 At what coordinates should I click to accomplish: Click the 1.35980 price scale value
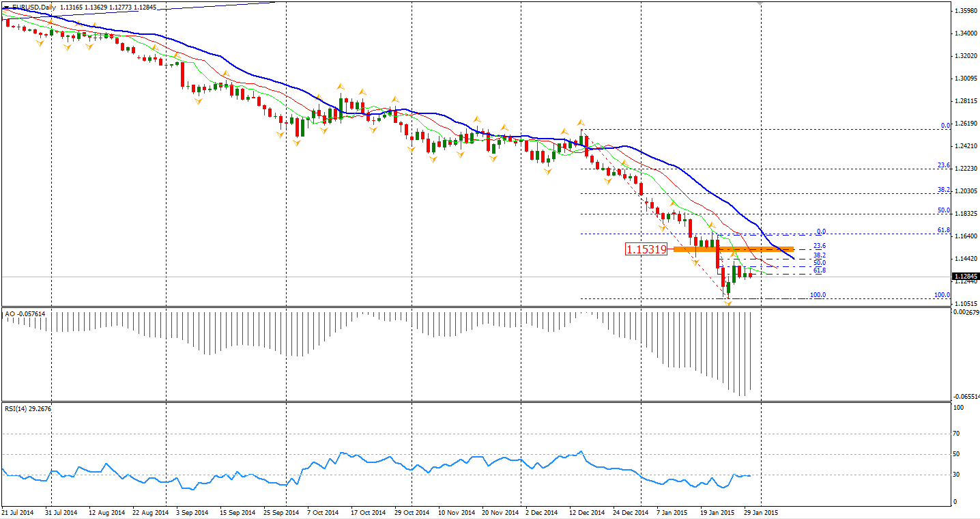point(965,11)
